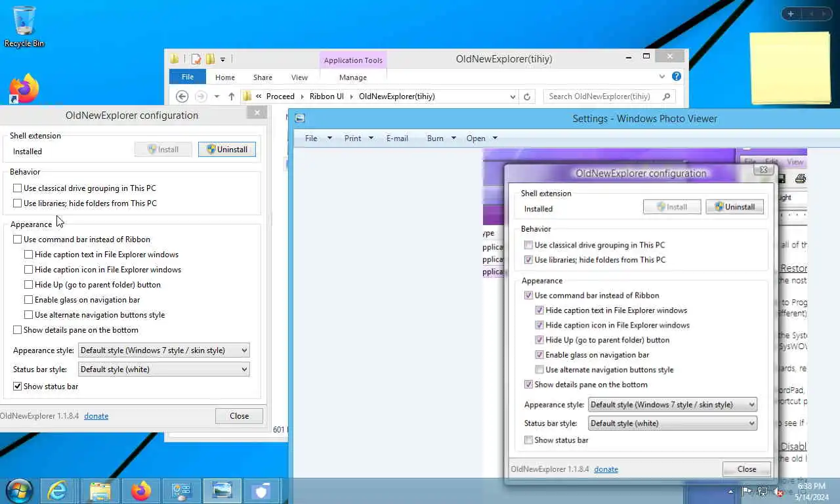The image size is (840, 504).
Task: Enable glass on navigation bar option
Action: (x=29, y=300)
